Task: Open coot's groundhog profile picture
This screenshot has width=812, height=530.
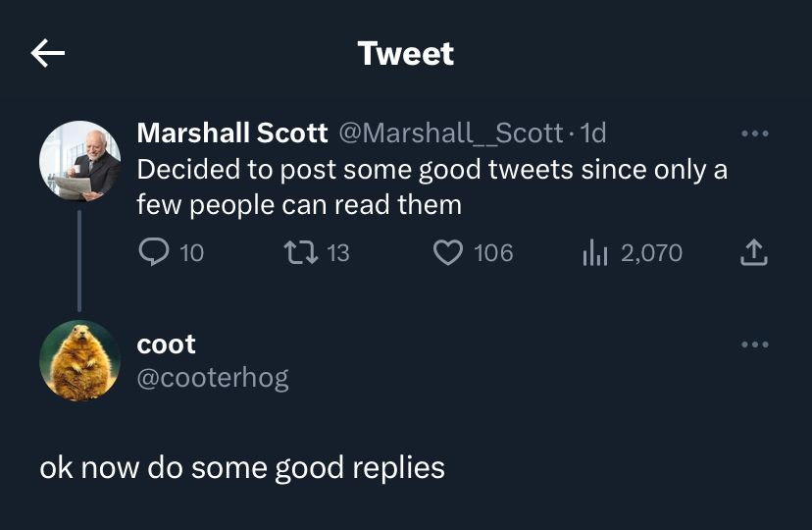Action: tap(79, 360)
